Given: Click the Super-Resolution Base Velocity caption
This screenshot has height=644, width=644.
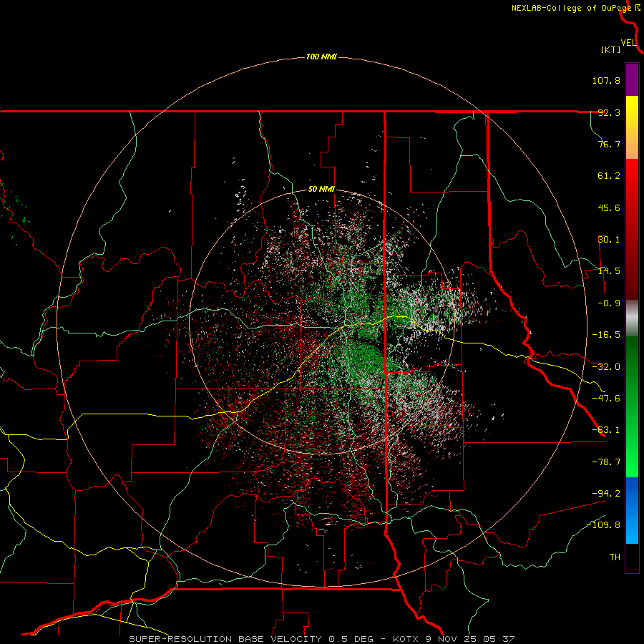Looking at the screenshot, I should click(321, 639).
